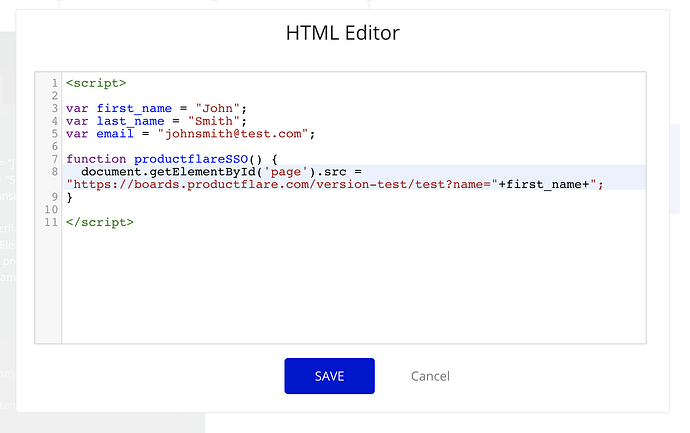Click the "johnsmith@test.com" string value
This screenshot has width=690, height=433.
(232, 134)
